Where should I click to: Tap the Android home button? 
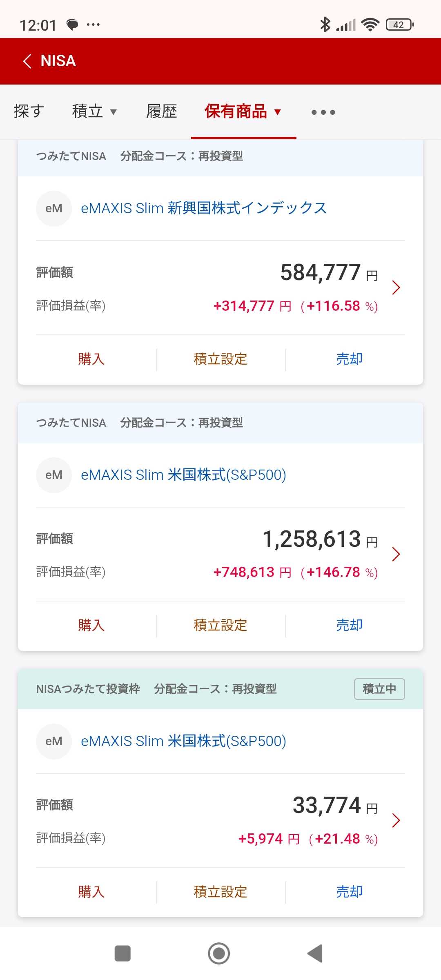tap(219, 953)
